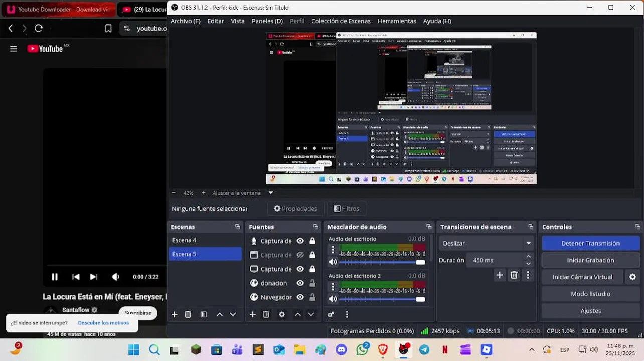
Task: Open Paneles (D) menu
Action: (267, 21)
